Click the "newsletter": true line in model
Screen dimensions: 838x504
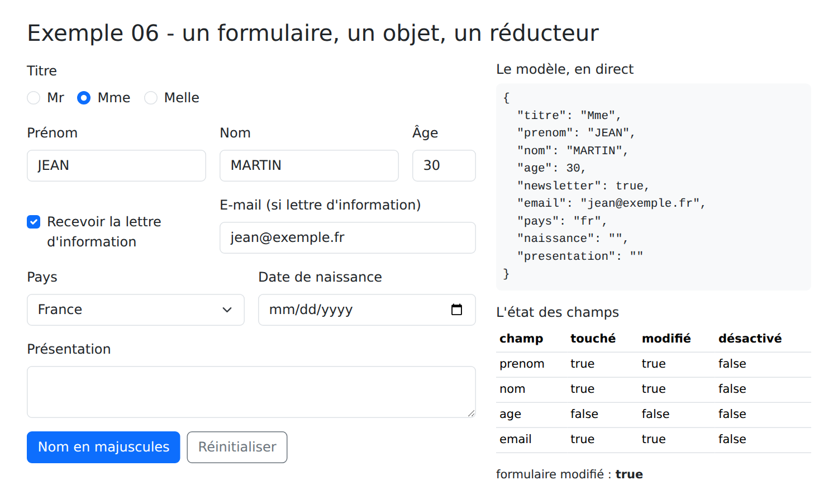pos(583,186)
